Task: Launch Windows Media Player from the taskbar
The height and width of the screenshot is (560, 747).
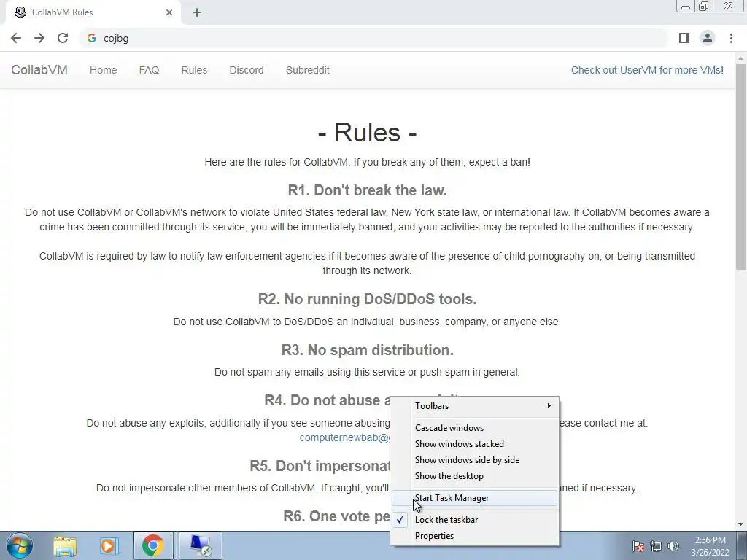Action: 109,545
